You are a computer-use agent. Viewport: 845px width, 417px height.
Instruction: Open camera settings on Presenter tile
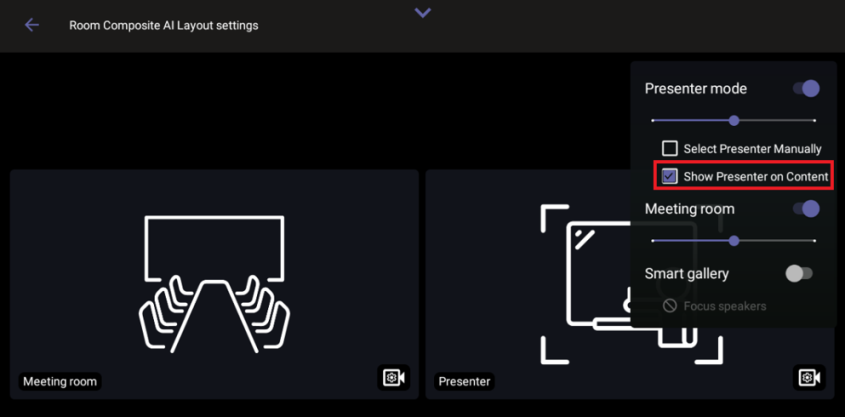click(808, 377)
